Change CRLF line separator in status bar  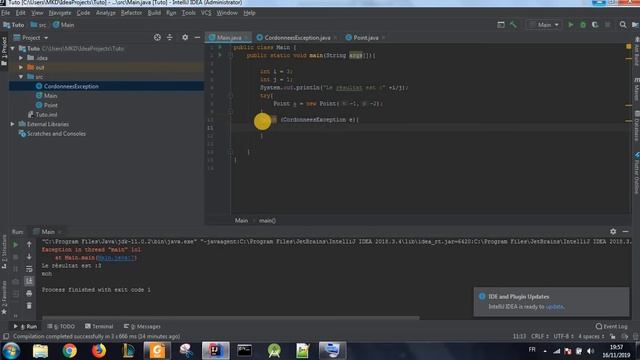tap(540, 337)
